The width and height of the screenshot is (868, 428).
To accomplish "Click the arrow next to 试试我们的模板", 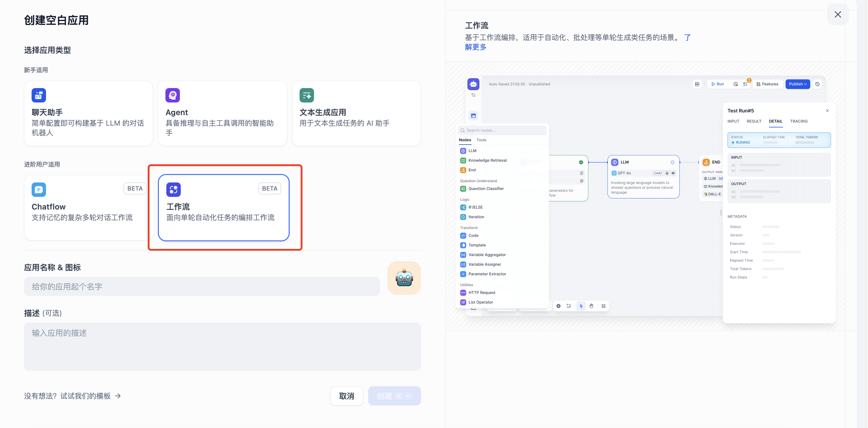I will click(x=118, y=396).
